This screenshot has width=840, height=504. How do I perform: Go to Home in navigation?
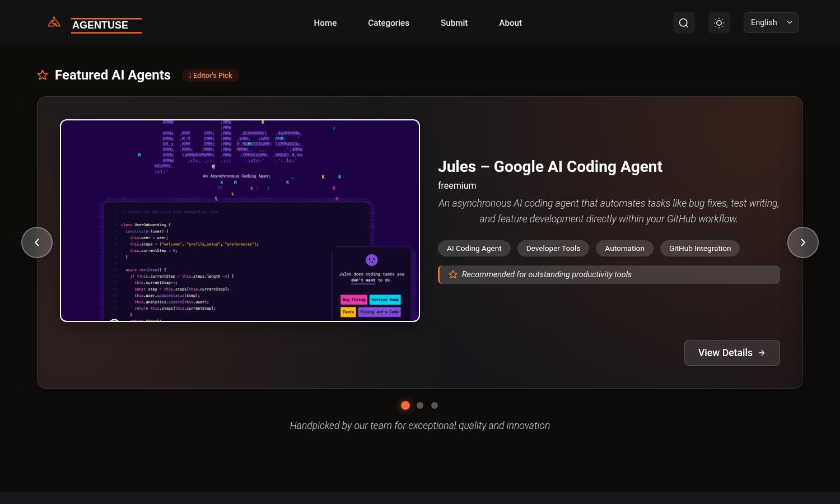coord(325,23)
